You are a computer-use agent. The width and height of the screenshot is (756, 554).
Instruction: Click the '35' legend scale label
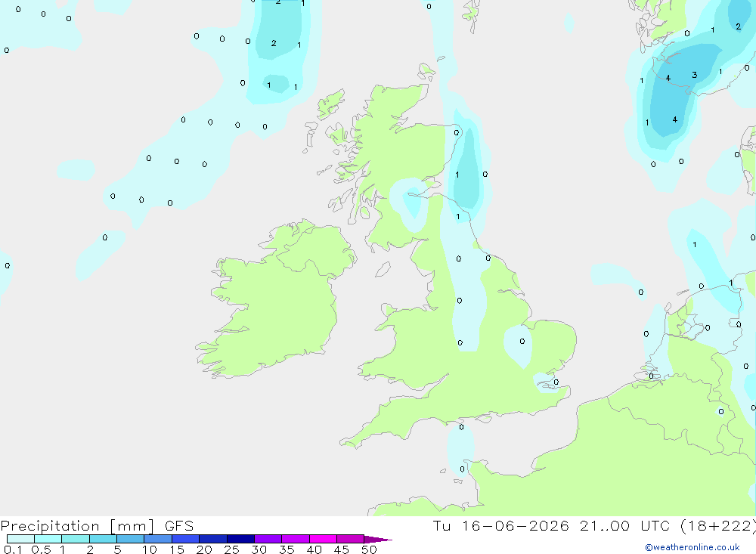pos(287,549)
